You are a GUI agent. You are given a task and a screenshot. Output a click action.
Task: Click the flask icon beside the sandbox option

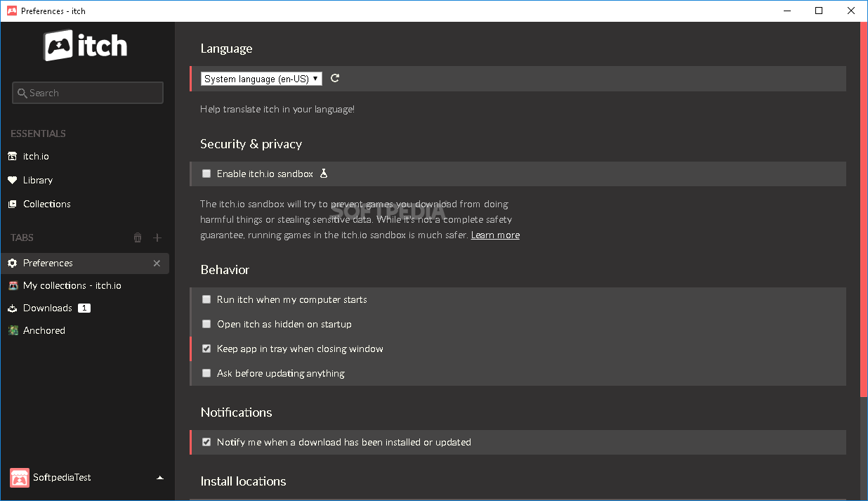click(x=324, y=174)
